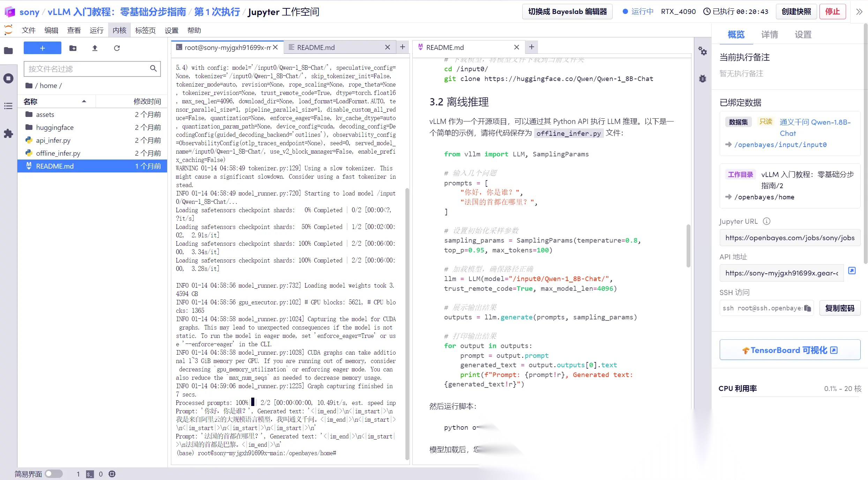Sort files by 名称 column arrow
Screen dimensions: 868x480
84,101
